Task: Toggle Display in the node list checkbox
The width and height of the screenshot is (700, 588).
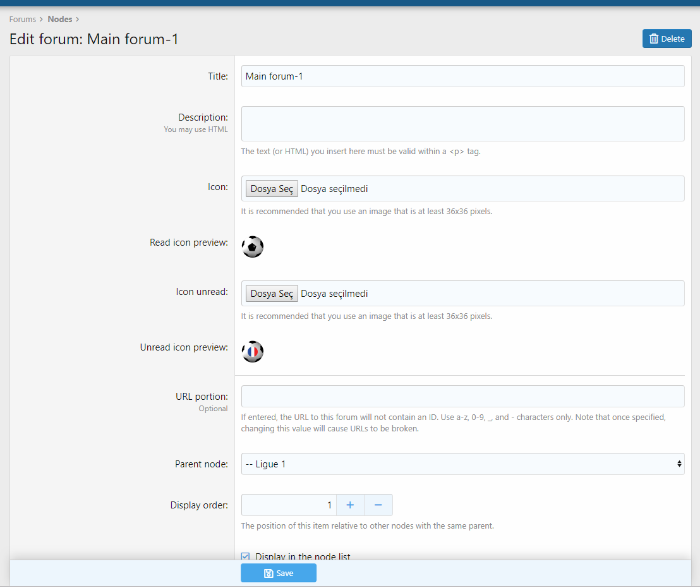Action: [x=246, y=556]
